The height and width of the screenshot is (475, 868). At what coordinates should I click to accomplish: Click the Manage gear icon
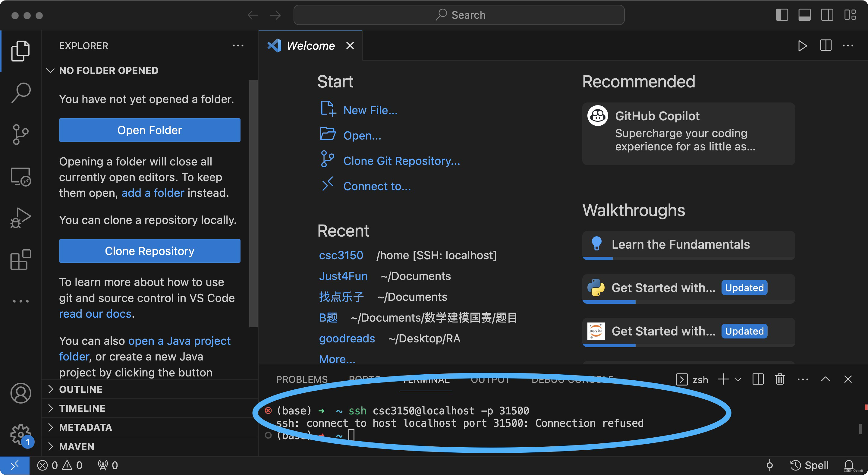click(21, 434)
